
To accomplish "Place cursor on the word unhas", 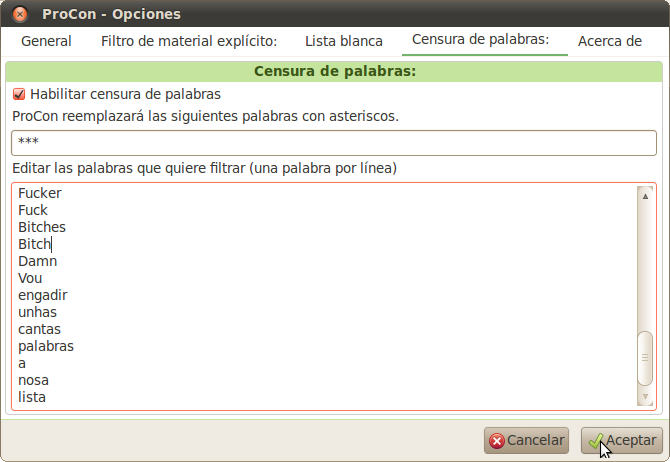I will click(x=37, y=312).
